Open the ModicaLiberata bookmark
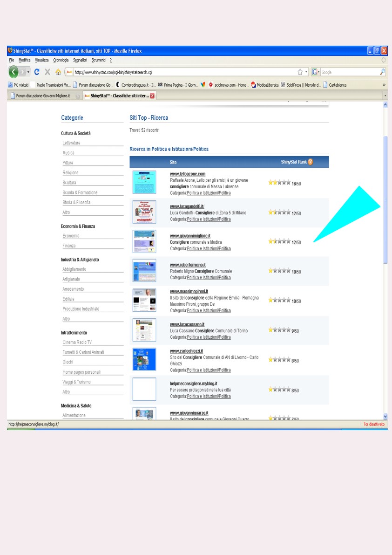The image size is (392, 555). click(265, 85)
